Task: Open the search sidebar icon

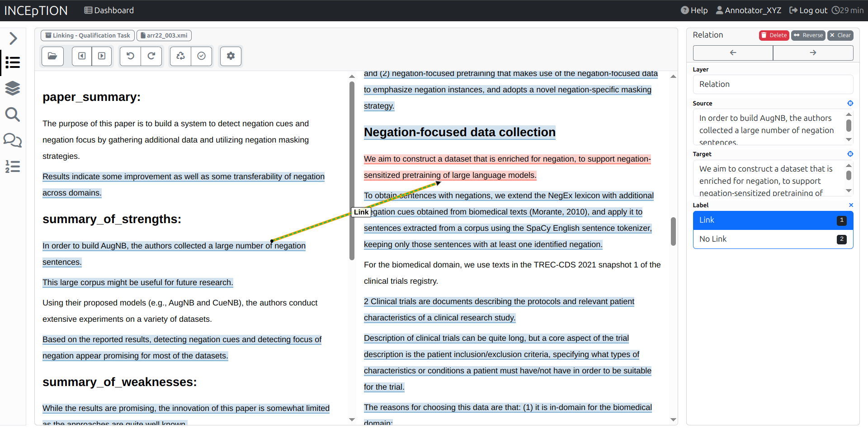Action: [13, 114]
